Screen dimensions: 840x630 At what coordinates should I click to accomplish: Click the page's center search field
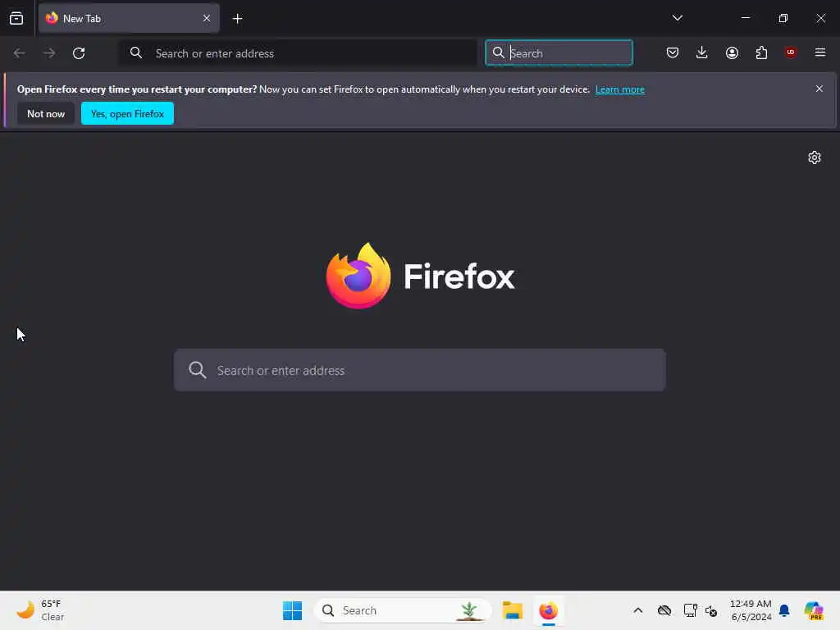[x=419, y=370]
